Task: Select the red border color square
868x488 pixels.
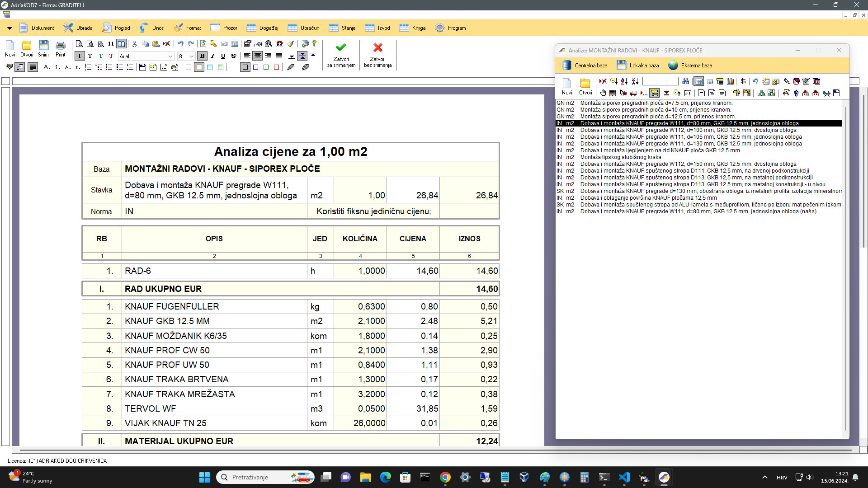Action: 277,67
